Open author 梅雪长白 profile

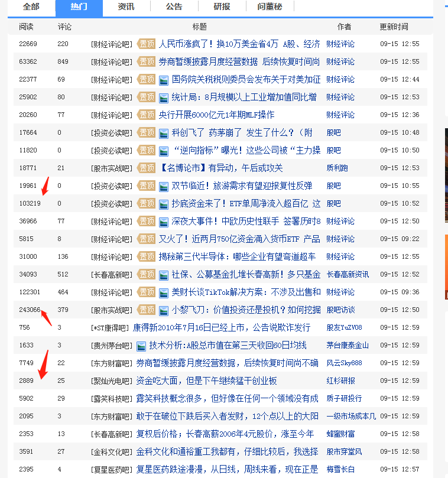[340, 469]
